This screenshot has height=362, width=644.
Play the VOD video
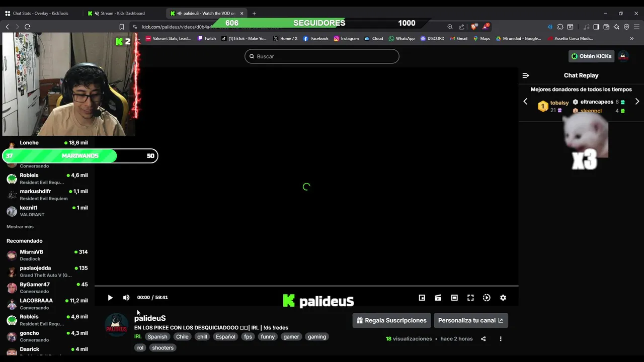110,298
